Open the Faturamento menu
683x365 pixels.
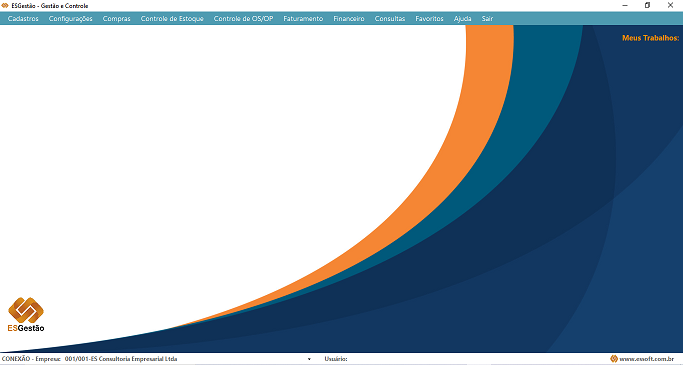click(303, 19)
